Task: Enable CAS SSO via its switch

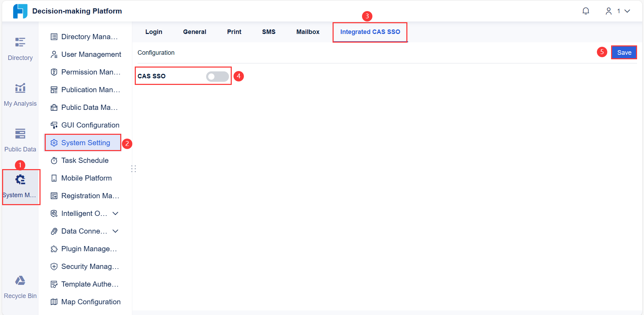Action: pos(217,76)
